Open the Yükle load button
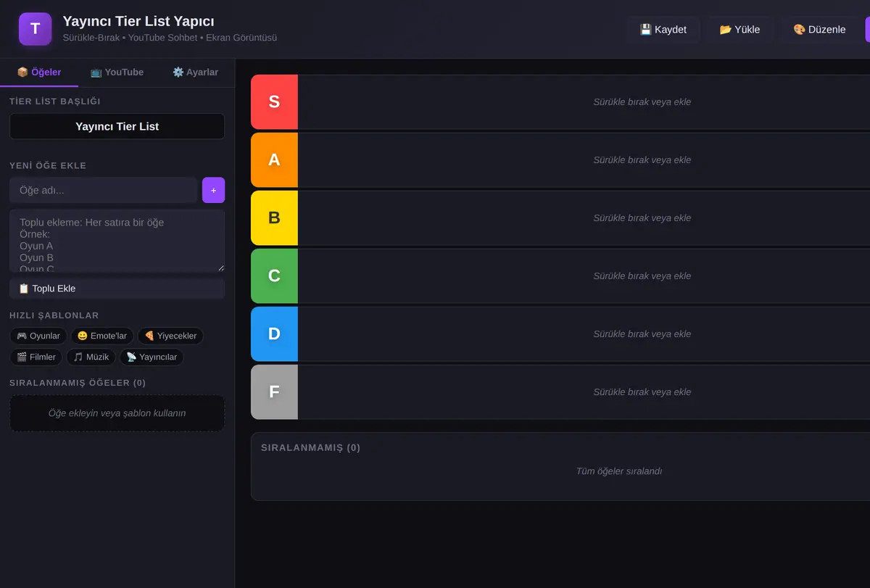 click(x=739, y=30)
